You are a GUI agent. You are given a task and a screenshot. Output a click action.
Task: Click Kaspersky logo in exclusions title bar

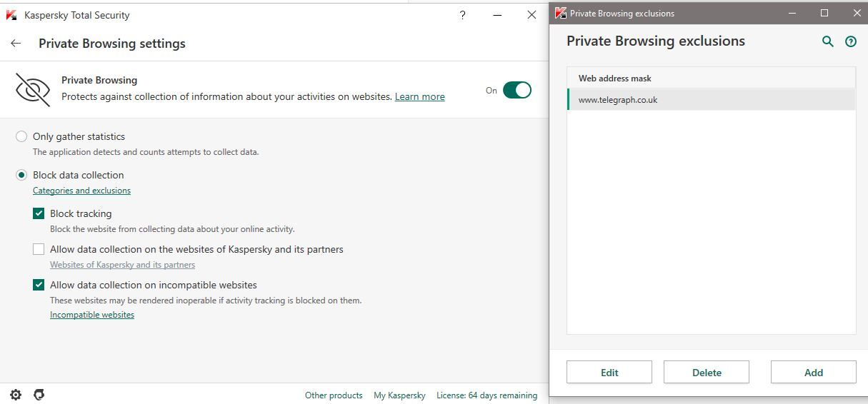tap(561, 13)
